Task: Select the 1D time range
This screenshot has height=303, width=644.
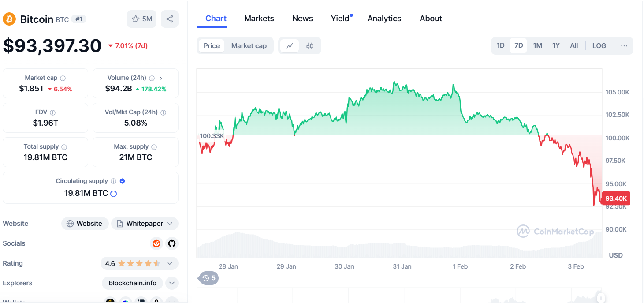Action: (500, 45)
